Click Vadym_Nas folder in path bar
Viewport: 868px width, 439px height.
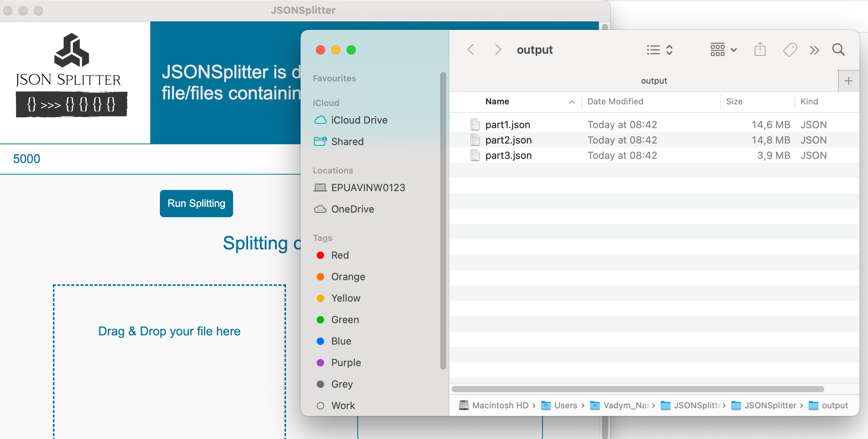620,405
